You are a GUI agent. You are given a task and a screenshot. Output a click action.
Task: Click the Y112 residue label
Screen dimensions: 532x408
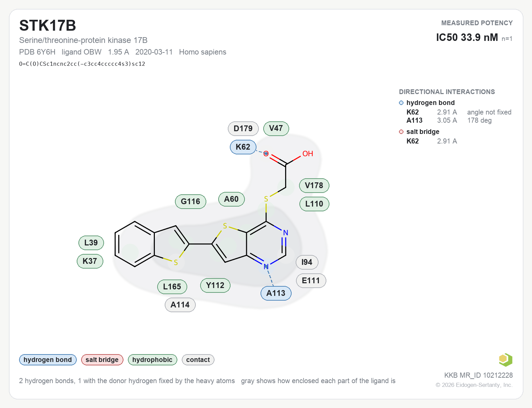215,285
